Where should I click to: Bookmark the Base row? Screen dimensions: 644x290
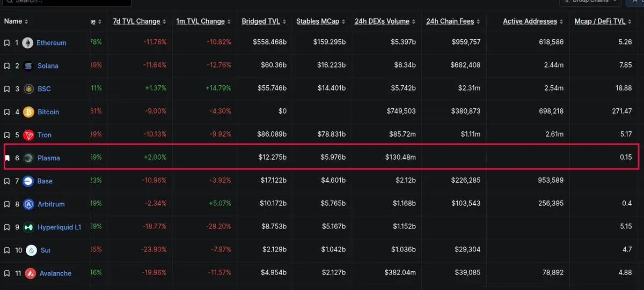(7, 181)
